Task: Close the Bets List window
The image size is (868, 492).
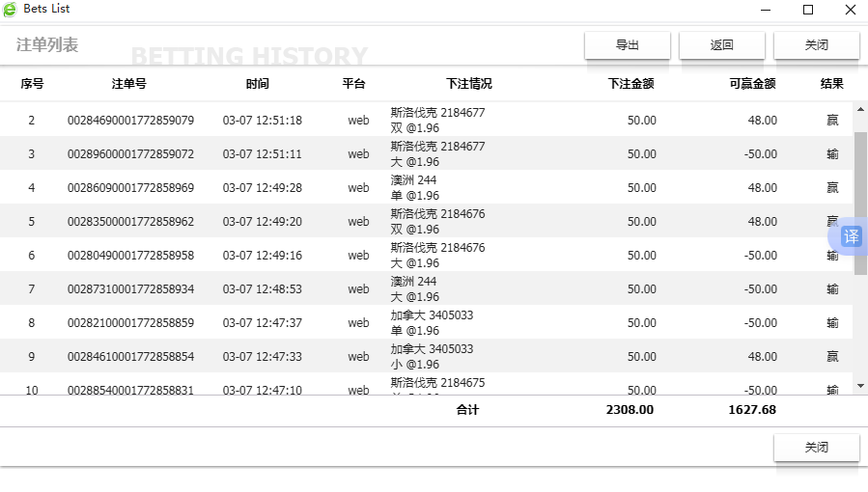Action: tap(851, 10)
